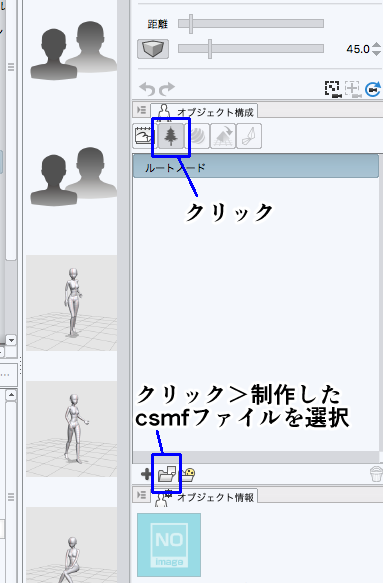
Task: Click the redo arrow
Action: click(x=167, y=89)
